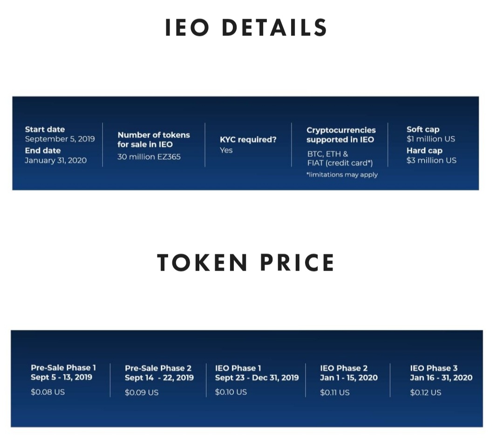Select the Start date September 5, 2019 text

pyautogui.click(x=60, y=134)
